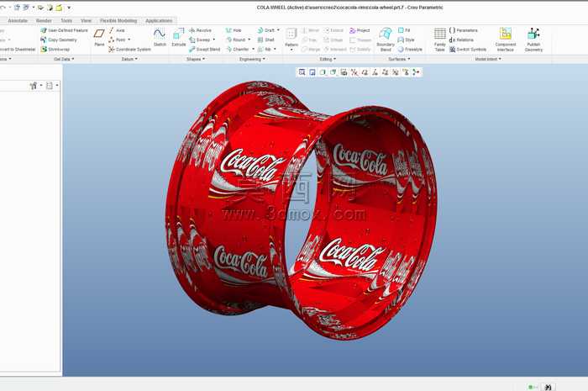Create a datum Axis
Image resolution: width=588 pixels, height=391 pixels.
(x=117, y=30)
